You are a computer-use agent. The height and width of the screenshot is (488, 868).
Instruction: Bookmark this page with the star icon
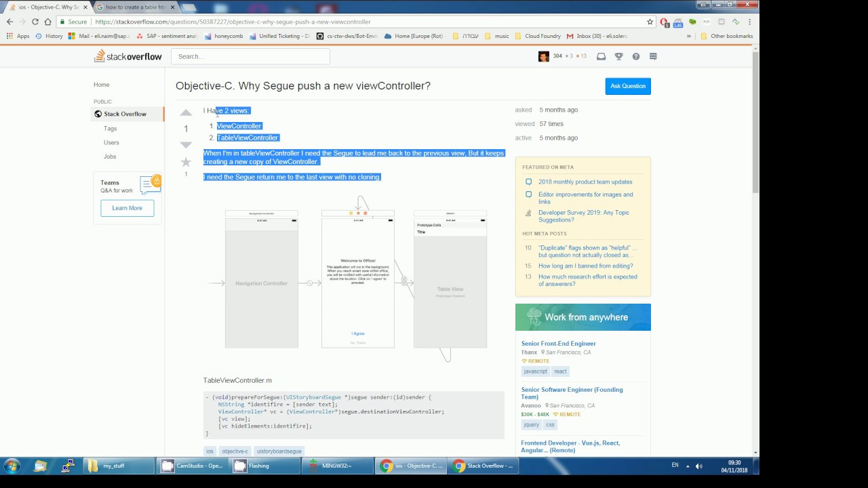click(650, 22)
